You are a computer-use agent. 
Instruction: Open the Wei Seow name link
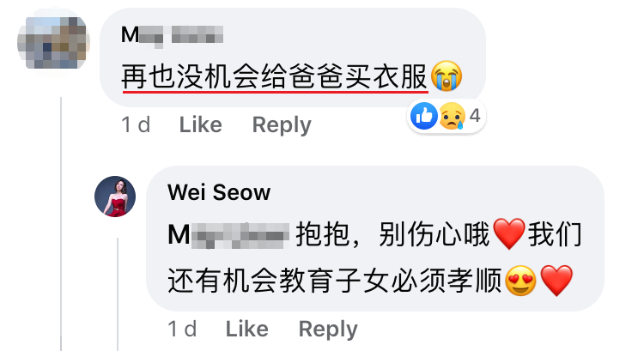point(219,192)
